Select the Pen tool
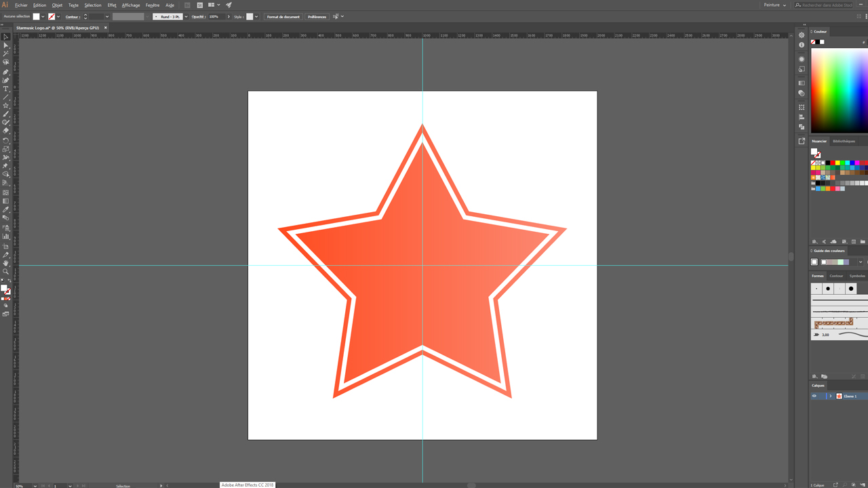 point(6,72)
